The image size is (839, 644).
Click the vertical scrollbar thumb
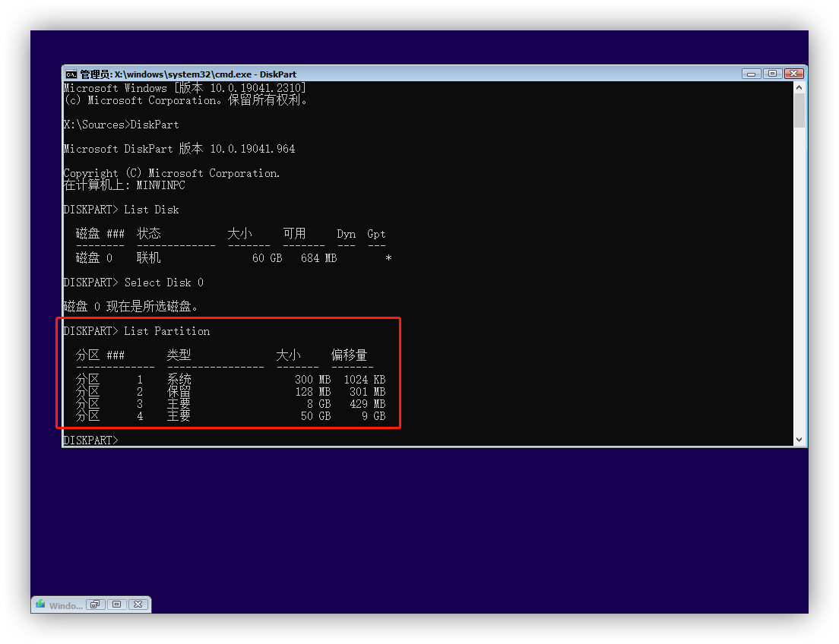coord(799,110)
